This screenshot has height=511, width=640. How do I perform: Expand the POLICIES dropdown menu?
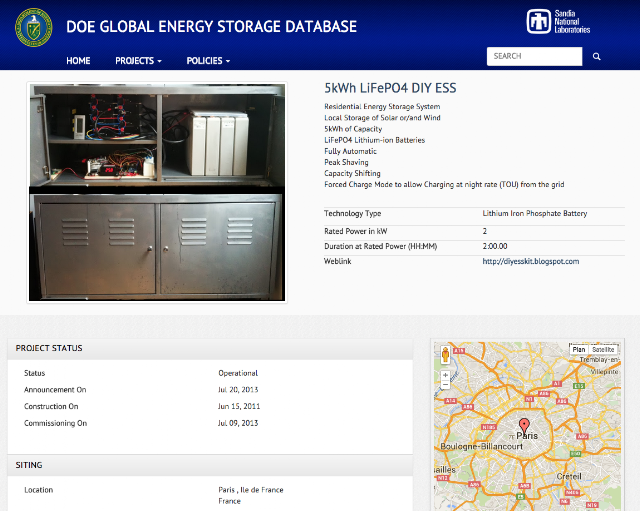pyautogui.click(x=208, y=61)
